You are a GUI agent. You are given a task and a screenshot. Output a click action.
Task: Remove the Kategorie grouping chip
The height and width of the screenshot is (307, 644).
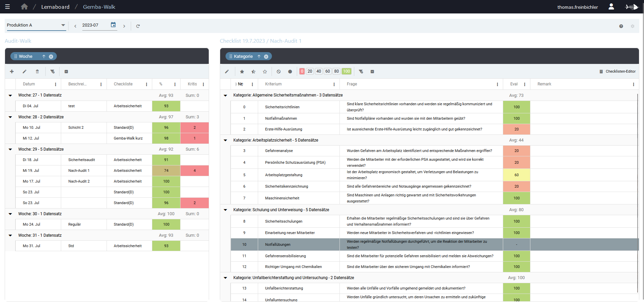point(266,56)
